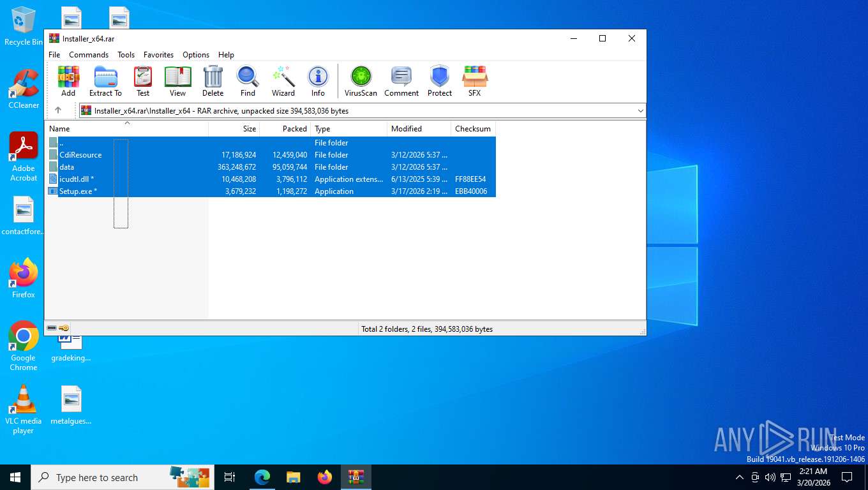Open the Favorites menu
This screenshot has height=490, width=868.
[x=158, y=55]
